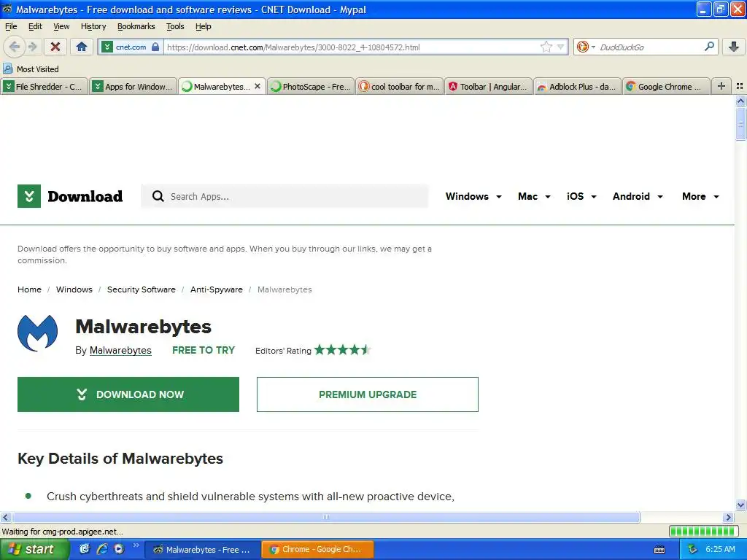Switch to the Apps for Windows tab
This screenshot has width=747, height=560.
pos(133,86)
